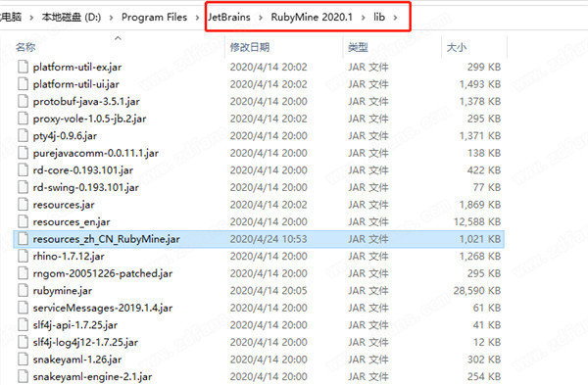The width and height of the screenshot is (588, 385).
Task: Open the chevron before 本地磁盘 (D:)
Action: (x=31, y=18)
